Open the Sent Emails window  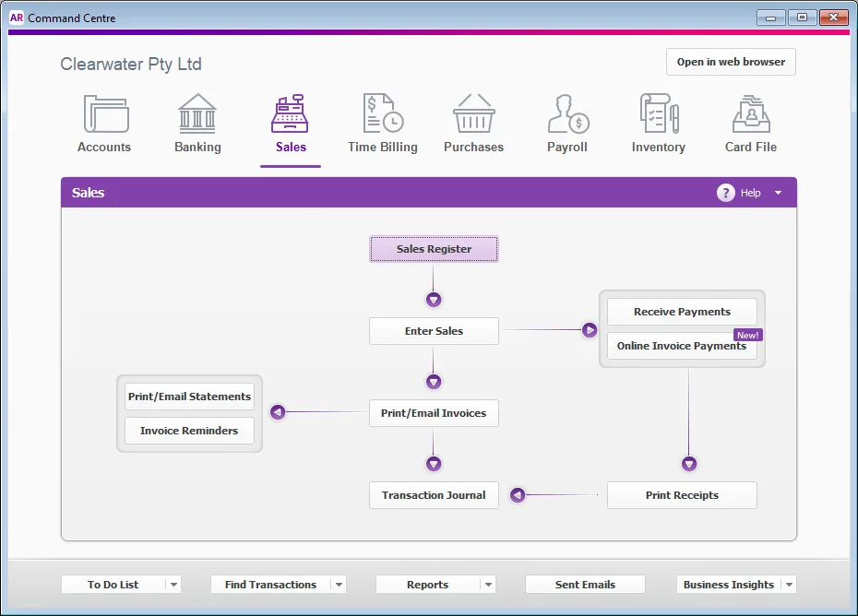(x=585, y=584)
